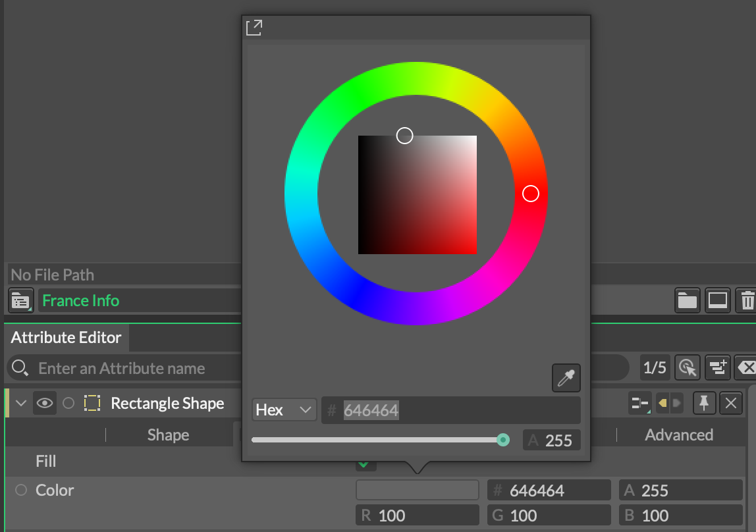Viewport: 756px width, 532px height.
Task: Click the scene list icon beside France Info
Action: (20, 301)
